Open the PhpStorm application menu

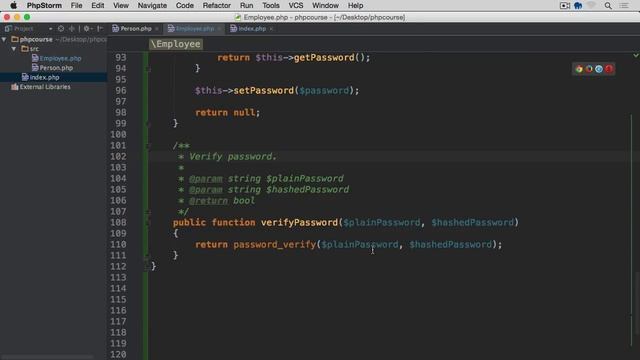click(x=44, y=5)
